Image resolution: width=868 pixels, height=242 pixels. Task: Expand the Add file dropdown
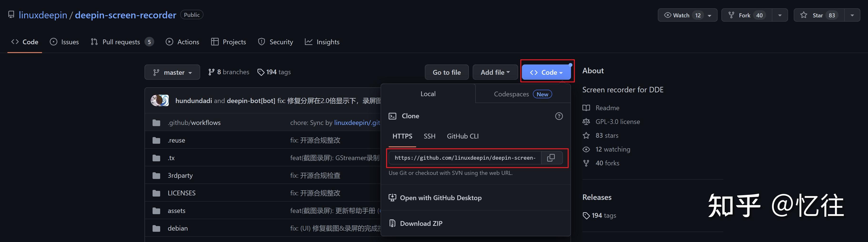coord(495,72)
